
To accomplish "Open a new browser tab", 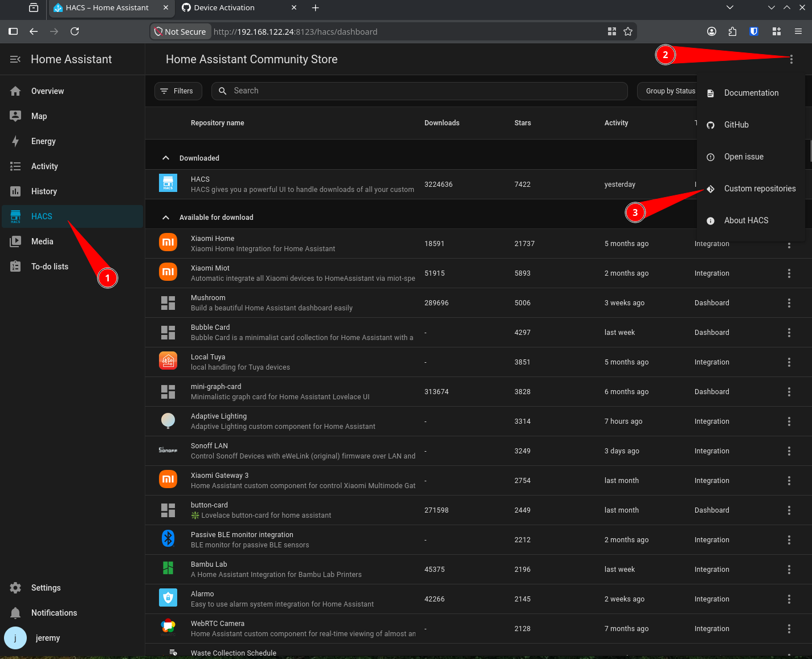I will [315, 8].
